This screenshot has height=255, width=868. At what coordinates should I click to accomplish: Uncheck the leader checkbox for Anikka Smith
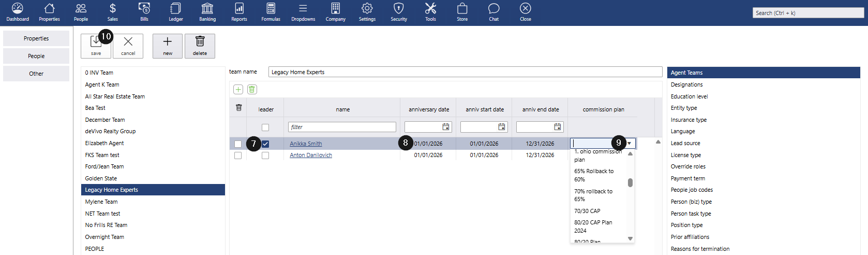click(265, 144)
